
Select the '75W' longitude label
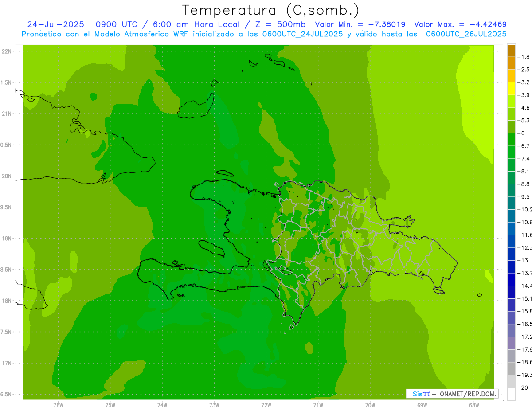point(110,405)
